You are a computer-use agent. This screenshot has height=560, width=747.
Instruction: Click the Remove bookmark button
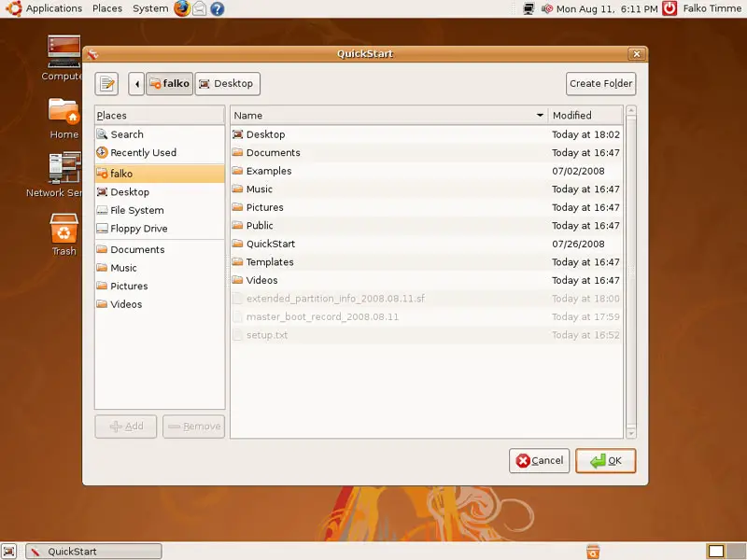pos(194,427)
